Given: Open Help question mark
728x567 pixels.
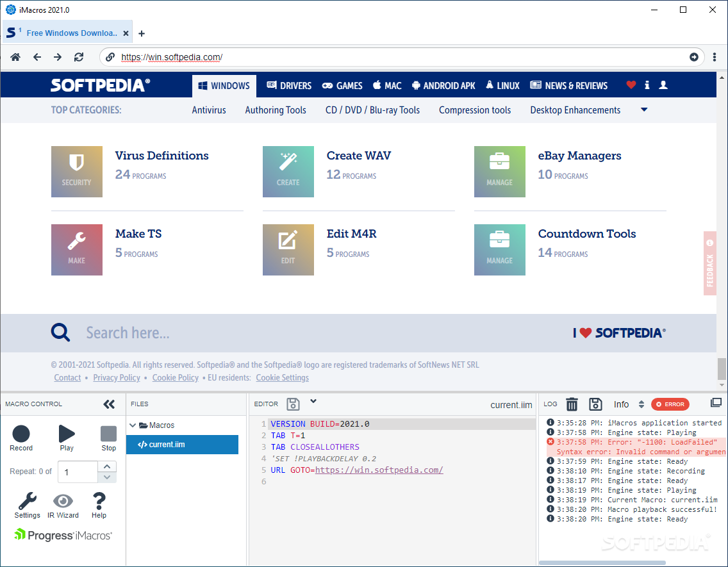Looking at the screenshot, I should pos(99,505).
